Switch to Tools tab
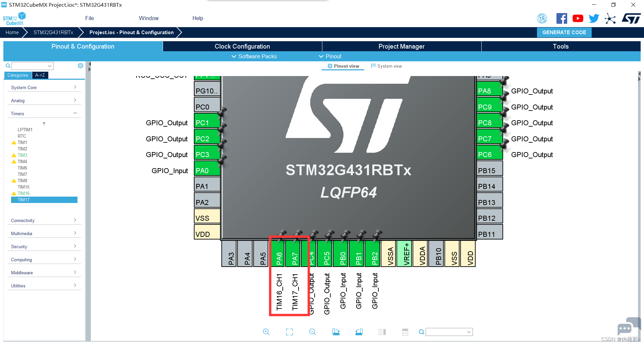The width and height of the screenshot is (644, 345). (561, 46)
